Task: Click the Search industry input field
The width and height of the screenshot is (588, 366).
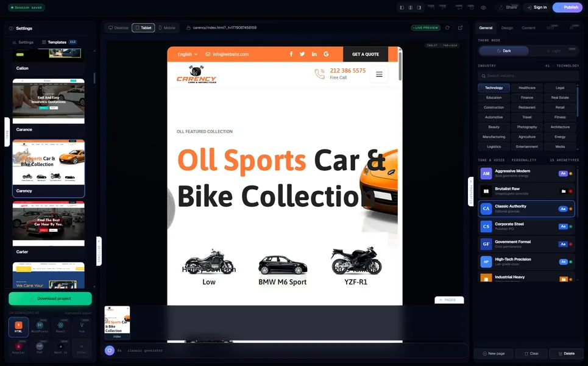Action: pyautogui.click(x=528, y=76)
